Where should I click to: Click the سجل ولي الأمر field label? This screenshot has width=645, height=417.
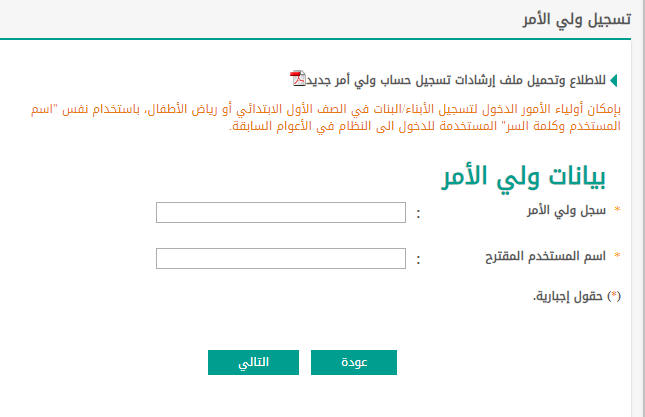click(566, 211)
